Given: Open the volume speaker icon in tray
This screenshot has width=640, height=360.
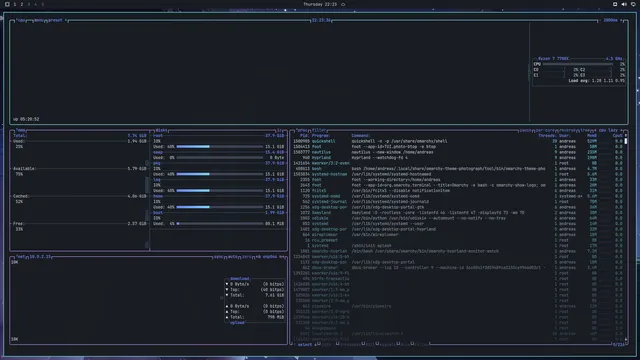Looking at the screenshot, I should pos(624,4).
